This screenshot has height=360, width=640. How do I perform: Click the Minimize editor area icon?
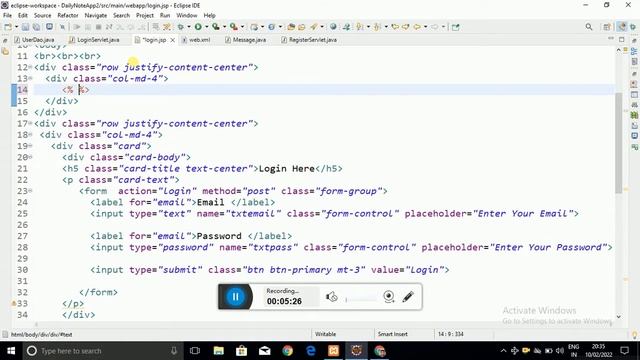point(611,39)
